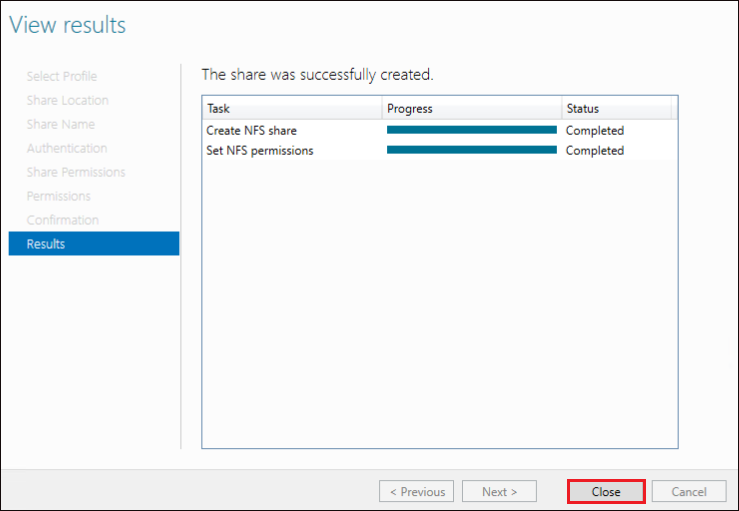Image resolution: width=739 pixels, height=511 pixels.
Task: Select the Create NFS share task row
Action: click(440, 130)
